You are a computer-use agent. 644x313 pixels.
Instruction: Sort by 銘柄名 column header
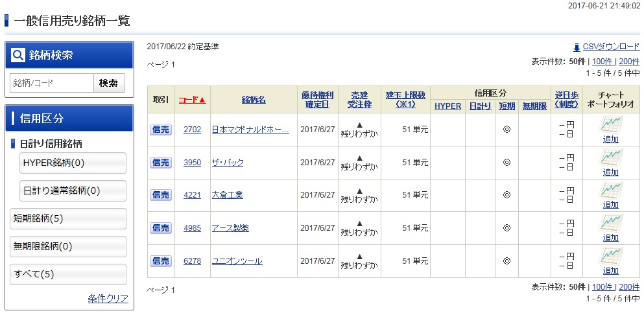(x=254, y=100)
